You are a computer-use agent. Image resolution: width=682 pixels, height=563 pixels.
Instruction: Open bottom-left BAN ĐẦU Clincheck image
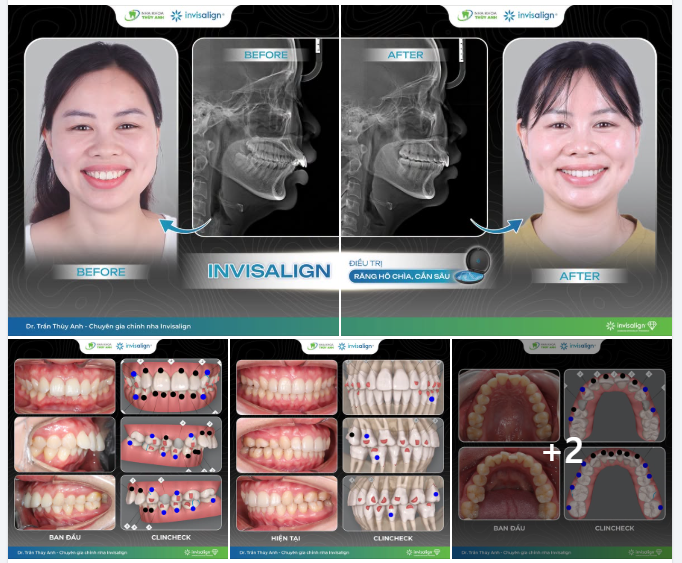click(x=117, y=449)
